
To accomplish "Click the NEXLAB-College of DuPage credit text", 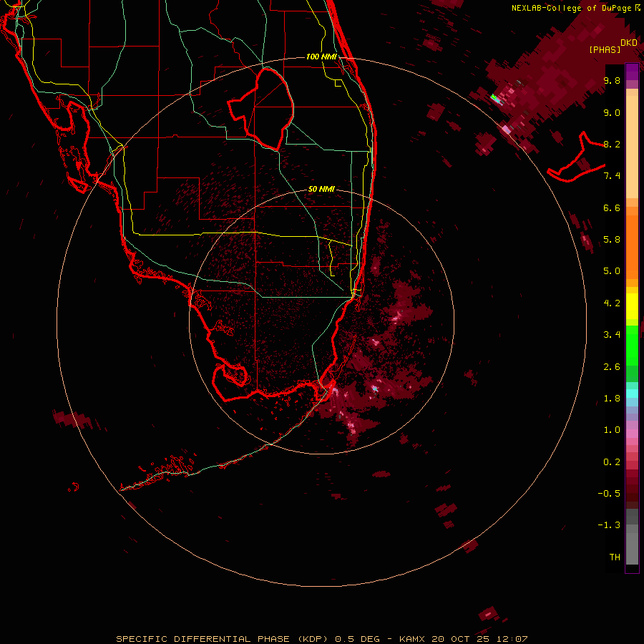I will click(571, 8).
